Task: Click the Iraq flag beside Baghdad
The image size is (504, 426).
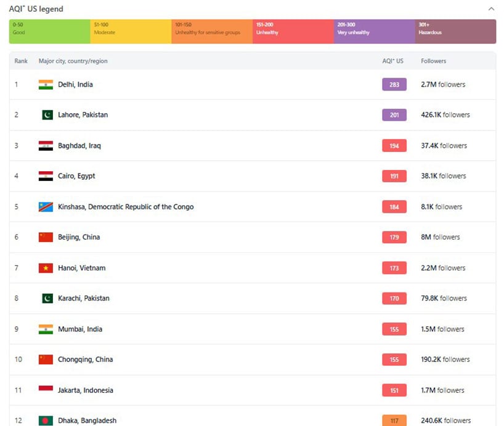Action: pyautogui.click(x=46, y=145)
